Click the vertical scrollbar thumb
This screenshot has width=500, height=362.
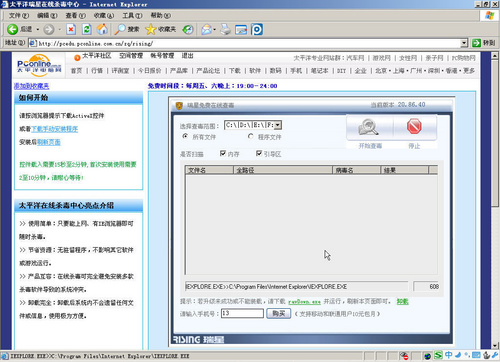point(495,133)
